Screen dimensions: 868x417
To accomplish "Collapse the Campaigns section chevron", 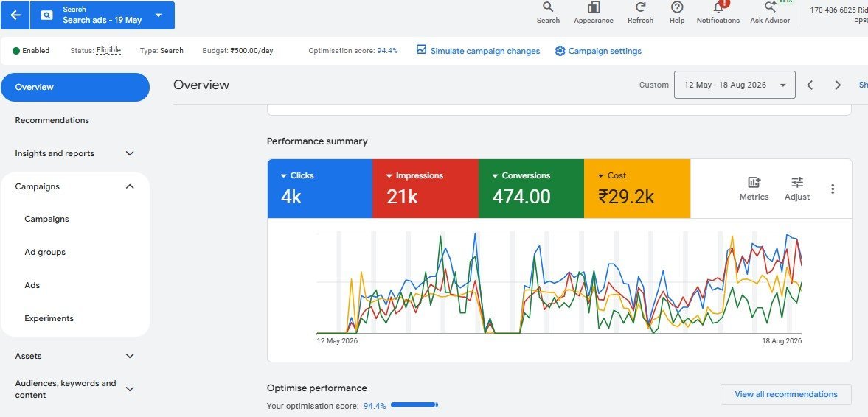I will point(130,186).
